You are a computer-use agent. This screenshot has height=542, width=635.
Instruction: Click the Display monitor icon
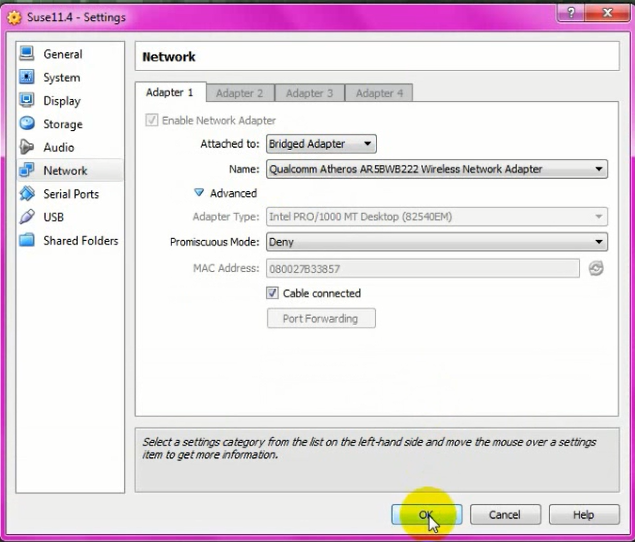pos(27,100)
